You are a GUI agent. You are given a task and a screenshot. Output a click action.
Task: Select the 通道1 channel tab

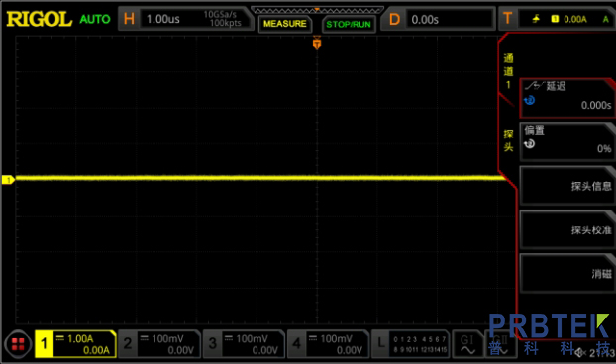tap(508, 71)
